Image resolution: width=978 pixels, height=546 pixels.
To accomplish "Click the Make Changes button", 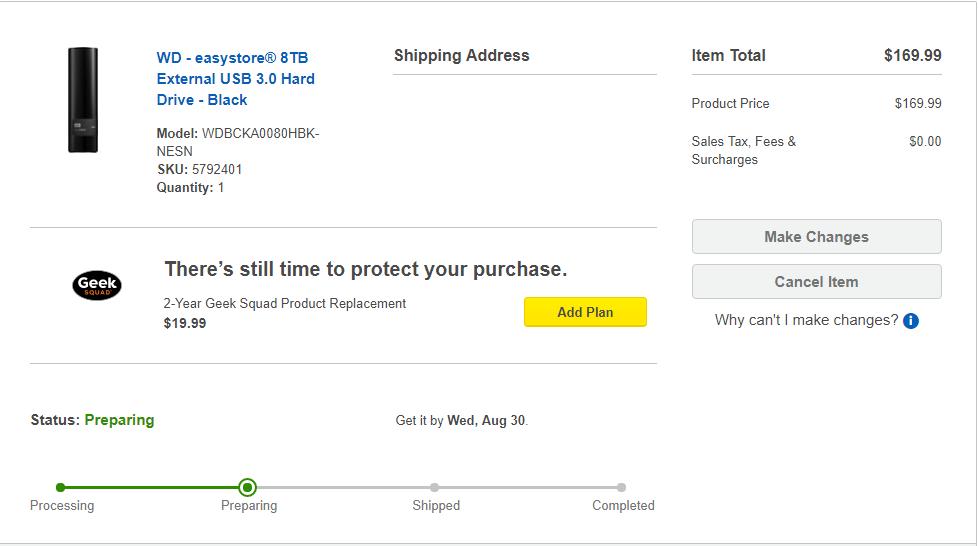I will [816, 237].
